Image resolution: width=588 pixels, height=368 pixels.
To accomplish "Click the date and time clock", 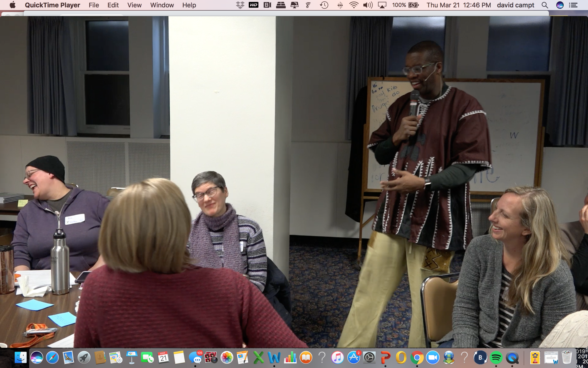I will point(458,5).
